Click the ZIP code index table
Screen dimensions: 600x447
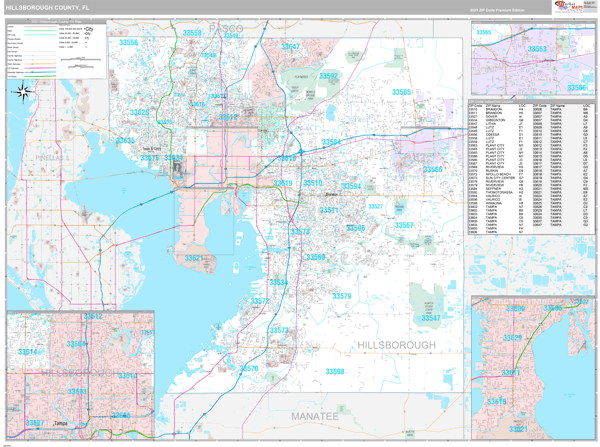[532, 167]
